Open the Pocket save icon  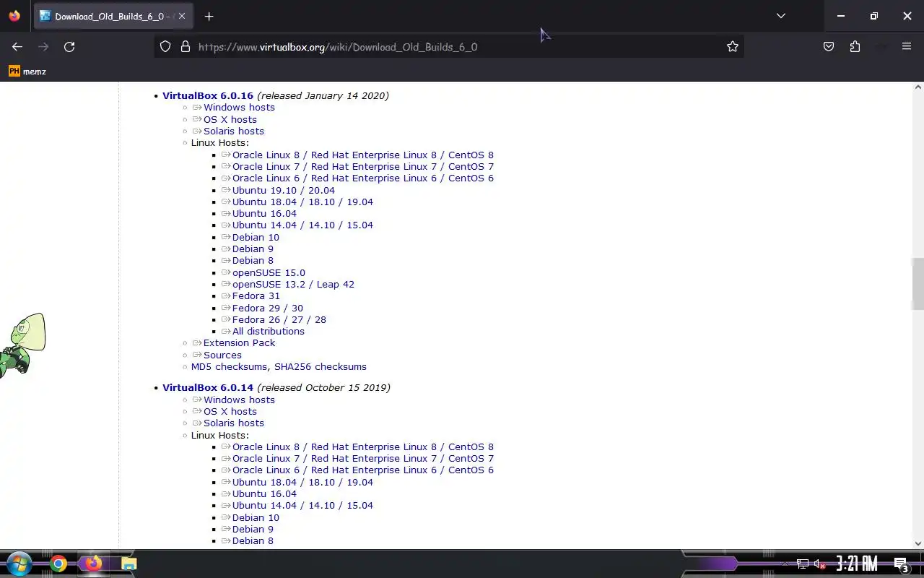click(x=829, y=47)
